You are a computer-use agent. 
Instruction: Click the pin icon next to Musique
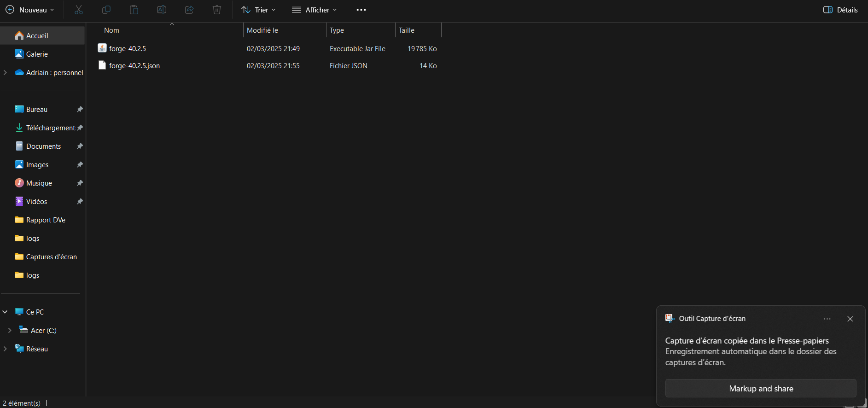(x=80, y=183)
